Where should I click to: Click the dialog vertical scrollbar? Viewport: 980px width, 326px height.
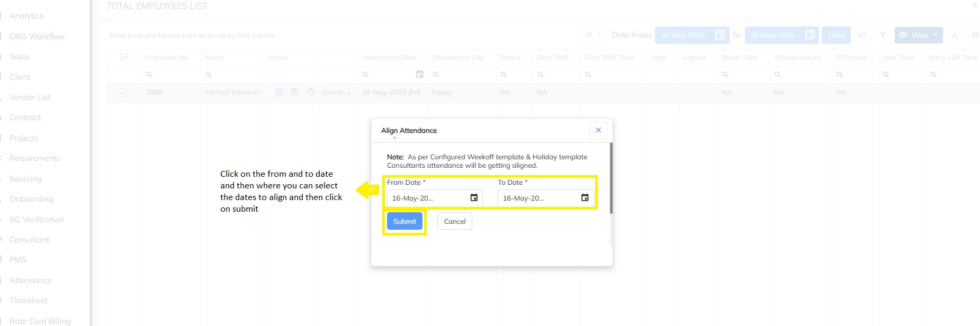click(x=611, y=178)
